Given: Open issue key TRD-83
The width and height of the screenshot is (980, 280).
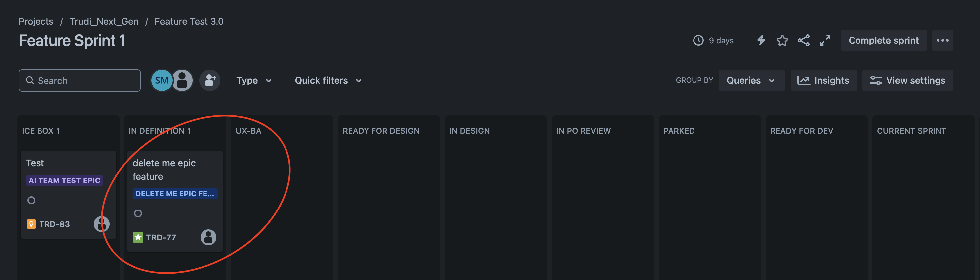Looking at the screenshot, I should pos(54,224).
